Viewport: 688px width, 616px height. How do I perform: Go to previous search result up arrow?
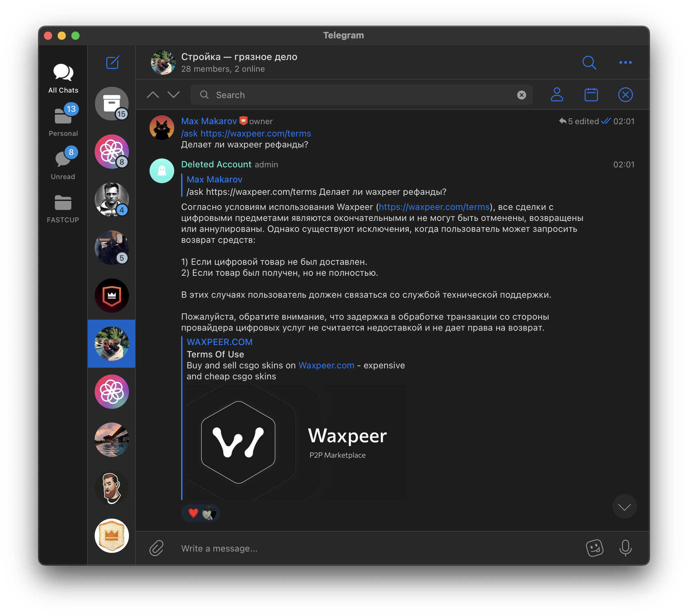click(x=153, y=95)
